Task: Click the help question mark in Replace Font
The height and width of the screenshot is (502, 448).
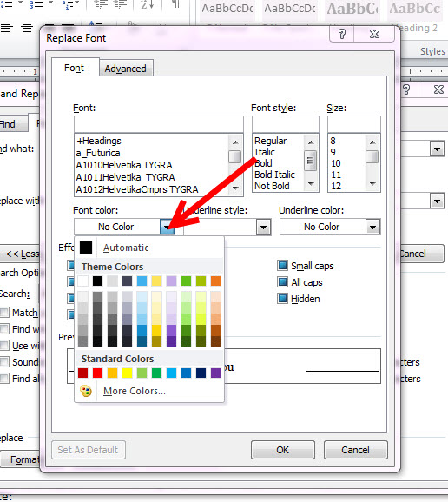Action: tap(342, 34)
